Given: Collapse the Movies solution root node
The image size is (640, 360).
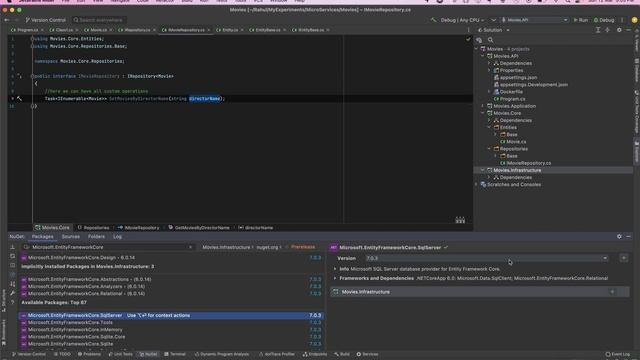Looking at the screenshot, I should pos(476,49).
